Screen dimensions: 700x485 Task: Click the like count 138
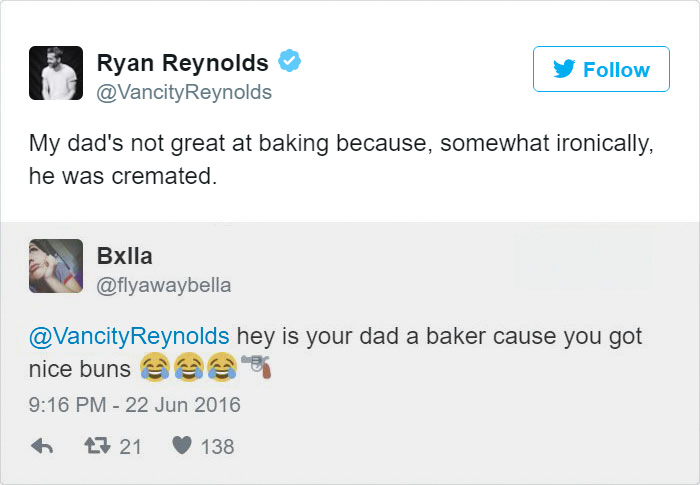click(217, 447)
